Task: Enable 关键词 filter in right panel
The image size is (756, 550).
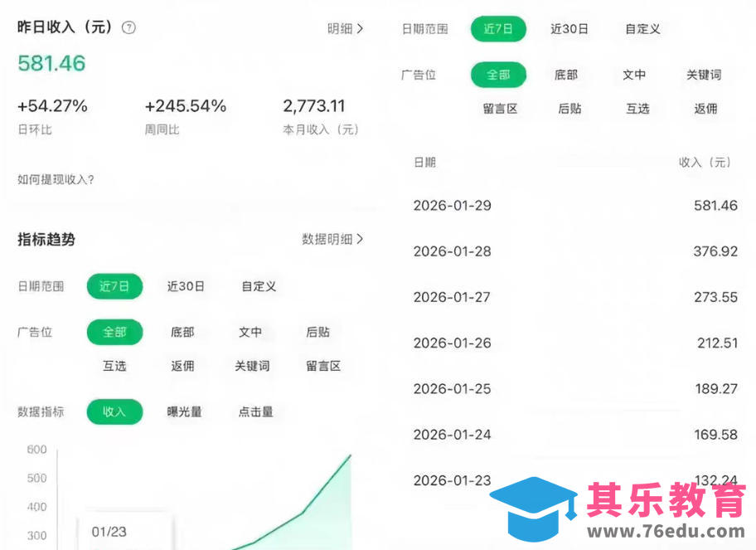Action: (705, 75)
